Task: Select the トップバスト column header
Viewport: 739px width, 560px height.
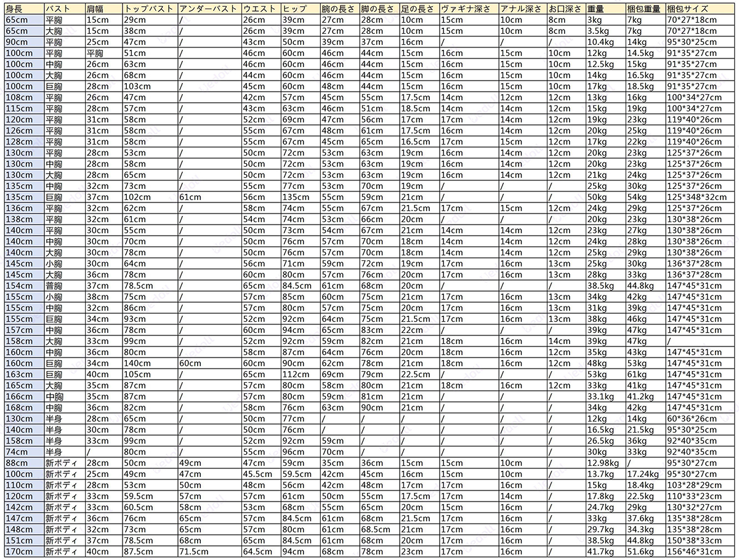Action: point(150,9)
